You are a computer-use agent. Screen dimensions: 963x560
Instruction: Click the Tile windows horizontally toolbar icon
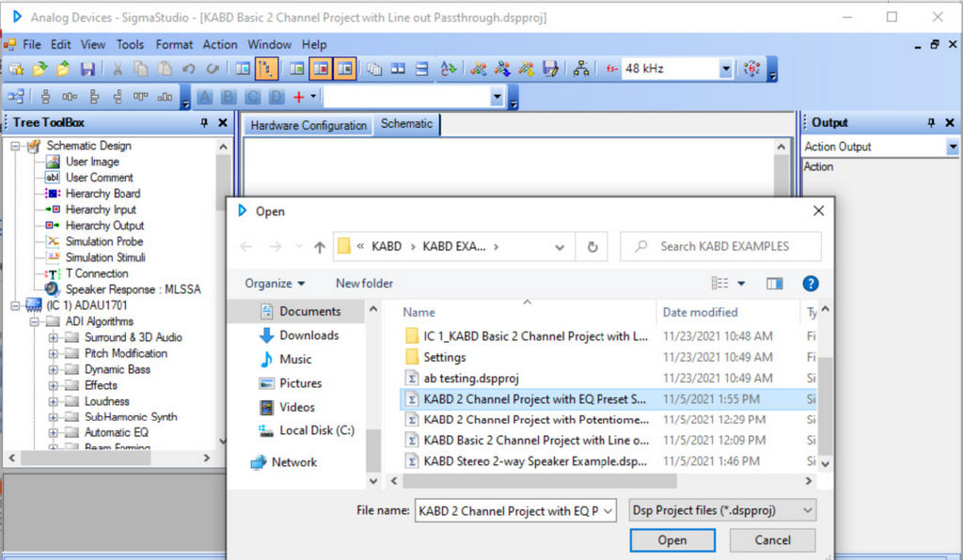tap(422, 69)
